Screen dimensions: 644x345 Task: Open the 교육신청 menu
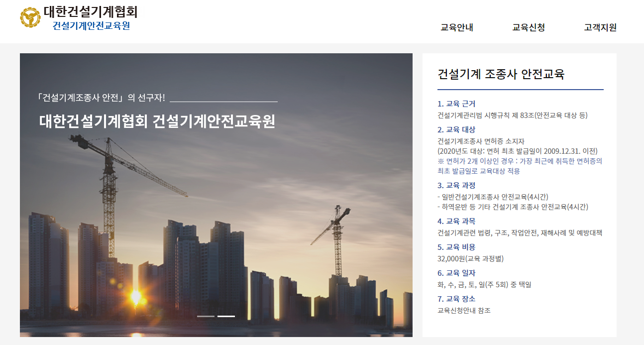pos(529,27)
